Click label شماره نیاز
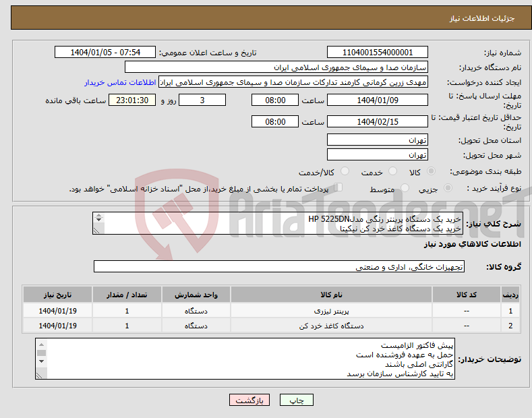 coord(502,53)
